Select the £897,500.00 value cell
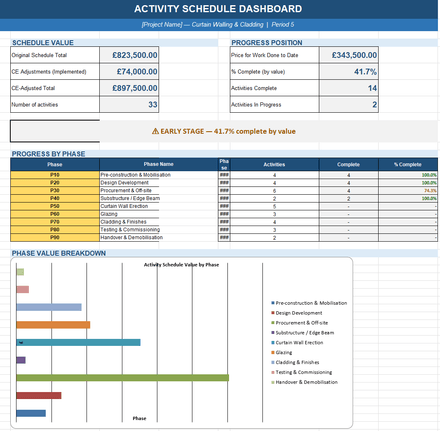 (x=129, y=88)
